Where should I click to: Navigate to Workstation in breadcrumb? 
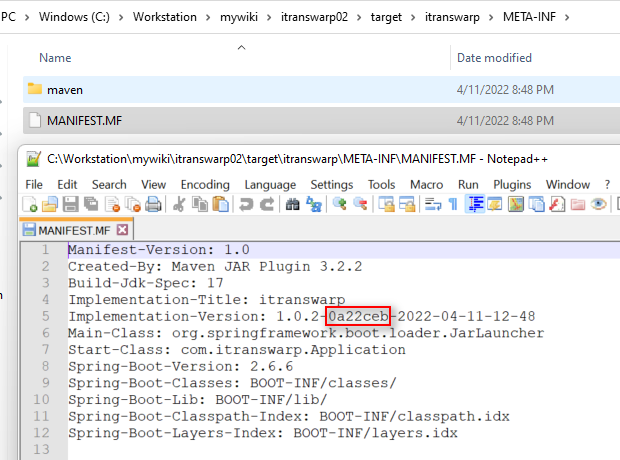click(164, 17)
